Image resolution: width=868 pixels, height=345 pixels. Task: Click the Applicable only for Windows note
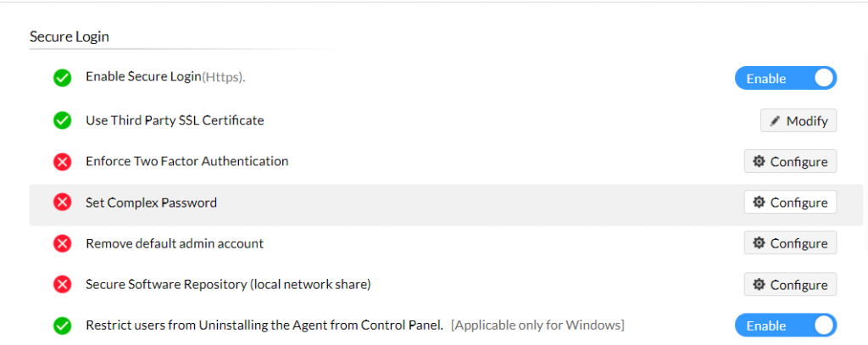(538, 325)
